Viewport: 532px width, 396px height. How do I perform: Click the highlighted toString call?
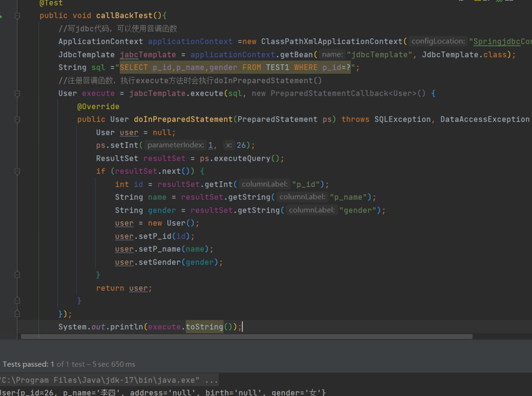point(204,327)
